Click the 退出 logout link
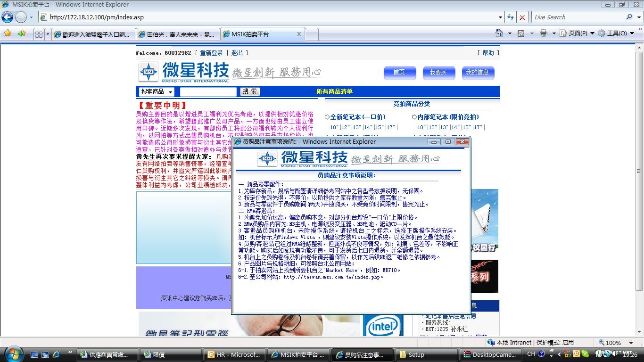This screenshot has height=362, width=644. pyautogui.click(x=237, y=53)
